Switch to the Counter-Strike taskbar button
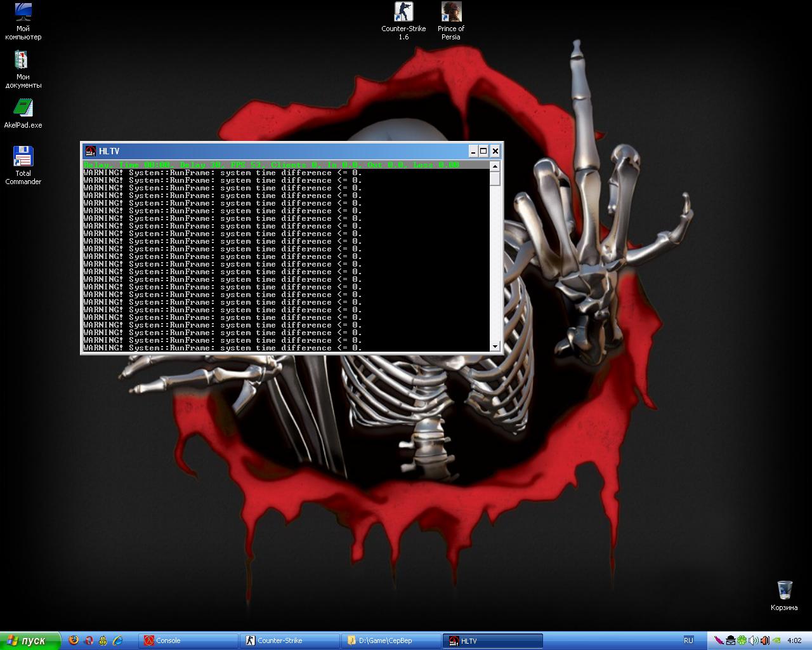The image size is (812, 650). (x=290, y=640)
